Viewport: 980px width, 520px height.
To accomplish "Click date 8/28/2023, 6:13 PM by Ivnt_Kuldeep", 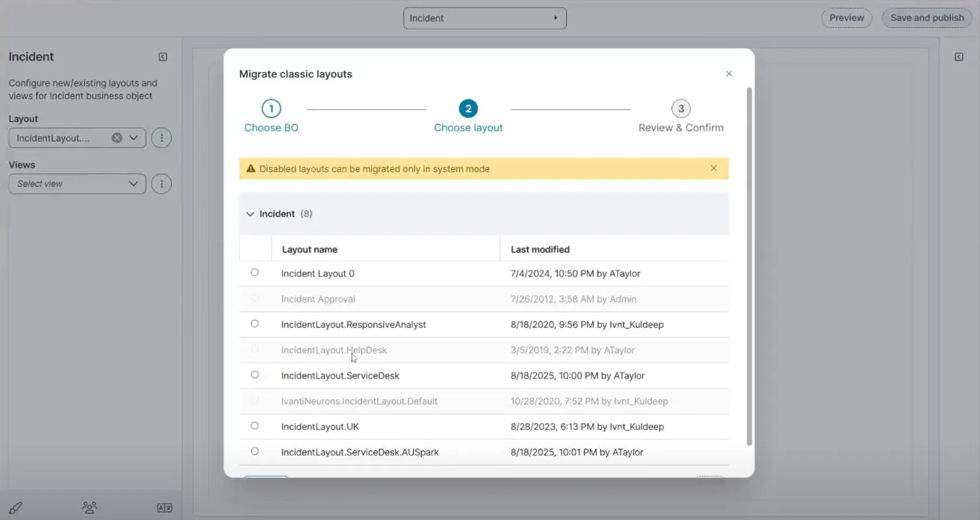I will click(587, 427).
